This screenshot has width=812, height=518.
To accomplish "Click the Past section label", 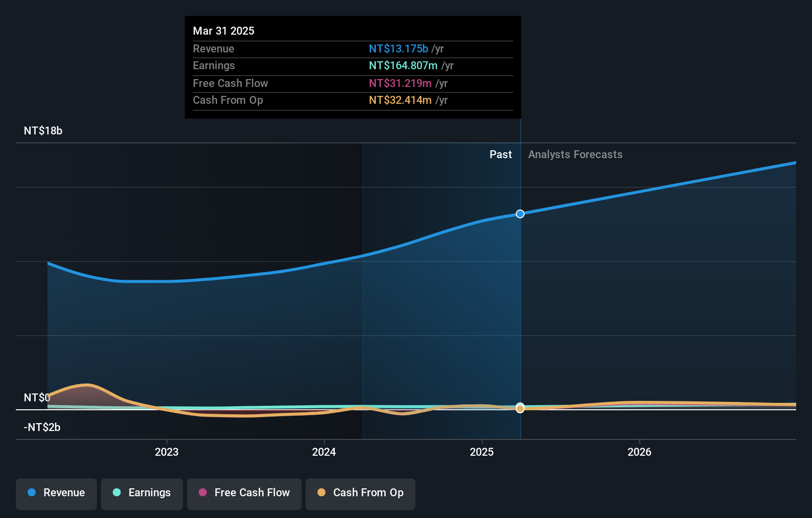I will [500, 154].
